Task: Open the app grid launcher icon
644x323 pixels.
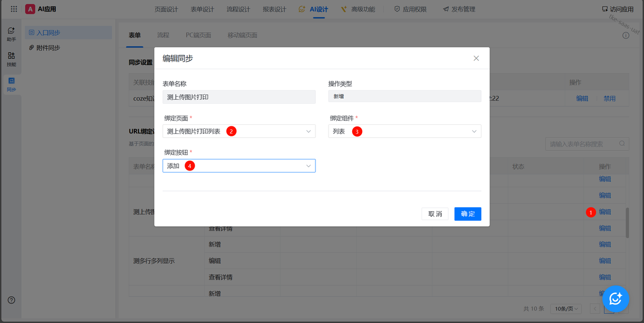Action: pyautogui.click(x=14, y=9)
